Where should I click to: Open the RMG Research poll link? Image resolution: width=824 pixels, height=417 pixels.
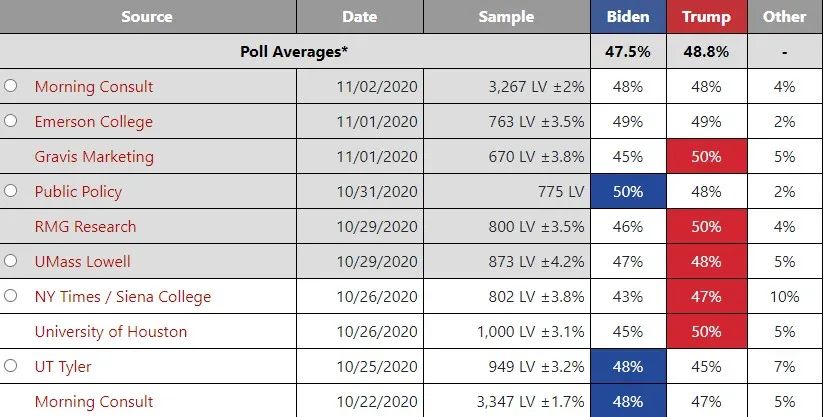click(x=85, y=226)
